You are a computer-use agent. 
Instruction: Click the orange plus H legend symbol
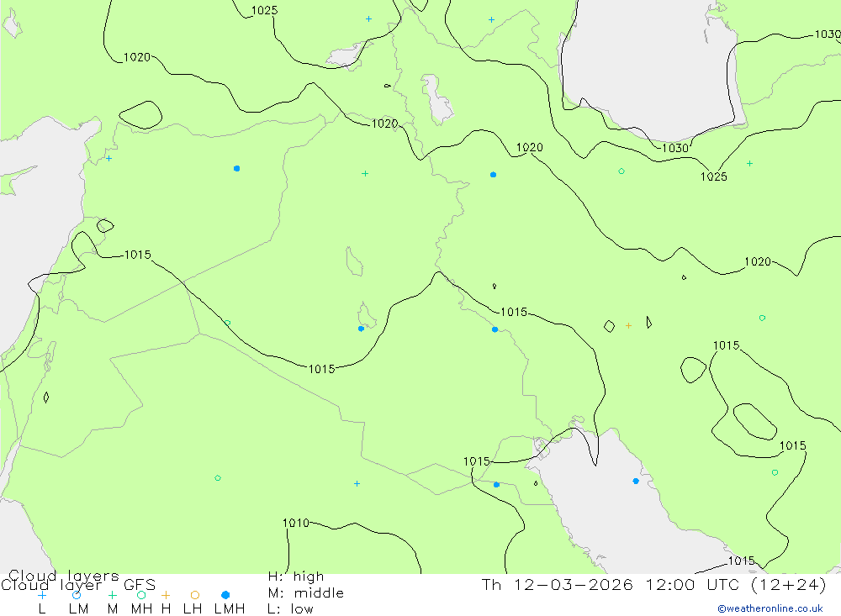[x=166, y=595]
